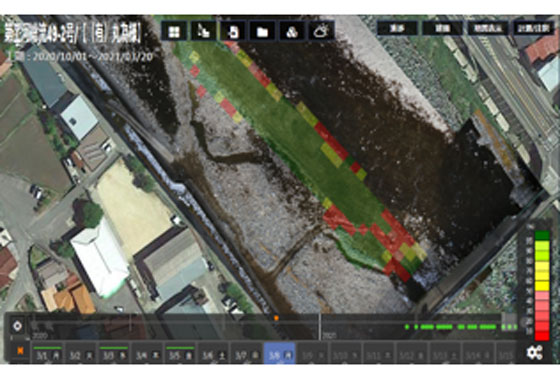This screenshot has width=560, height=379.
Task: Click the dark green swatch in legend
Action: (542, 235)
